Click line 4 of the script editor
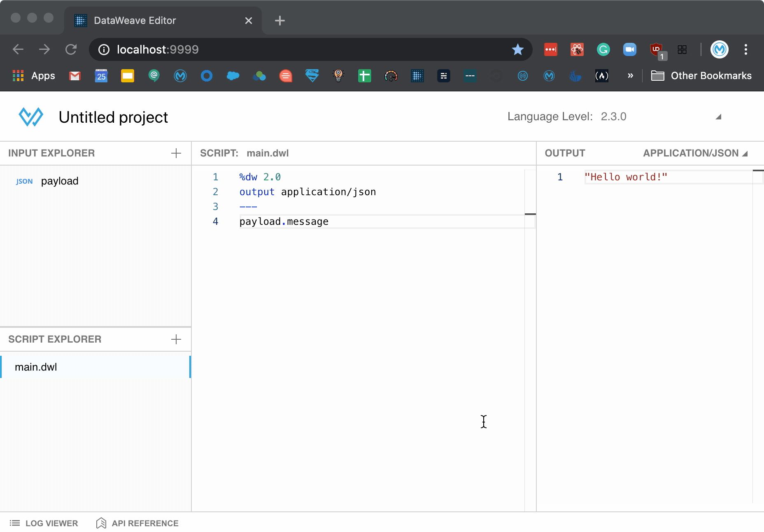 [x=284, y=222]
